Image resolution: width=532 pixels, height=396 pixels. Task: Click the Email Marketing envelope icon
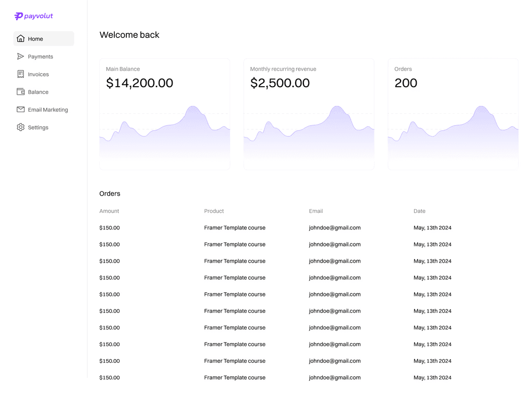coord(21,109)
